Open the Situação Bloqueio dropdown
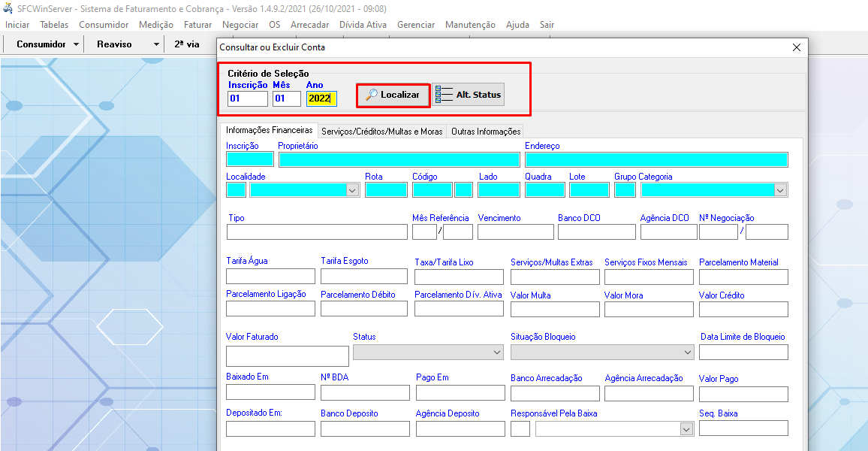 point(687,353)
